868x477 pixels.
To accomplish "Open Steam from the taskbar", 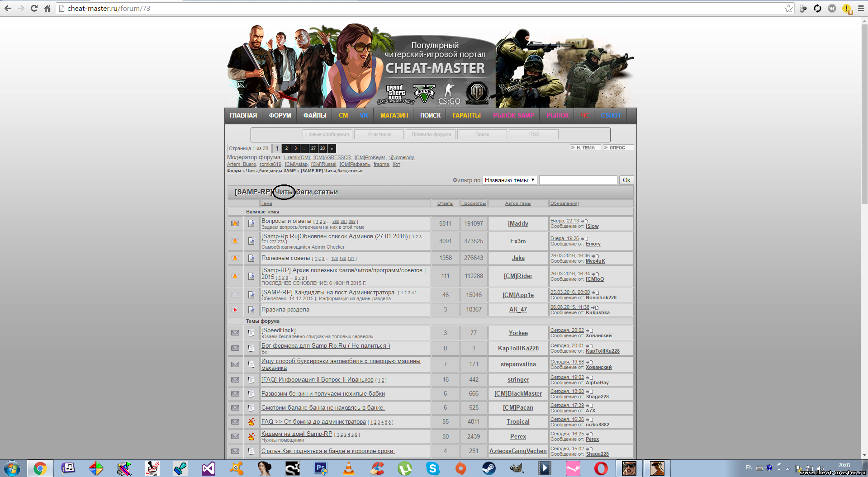I will pos(489,468).
